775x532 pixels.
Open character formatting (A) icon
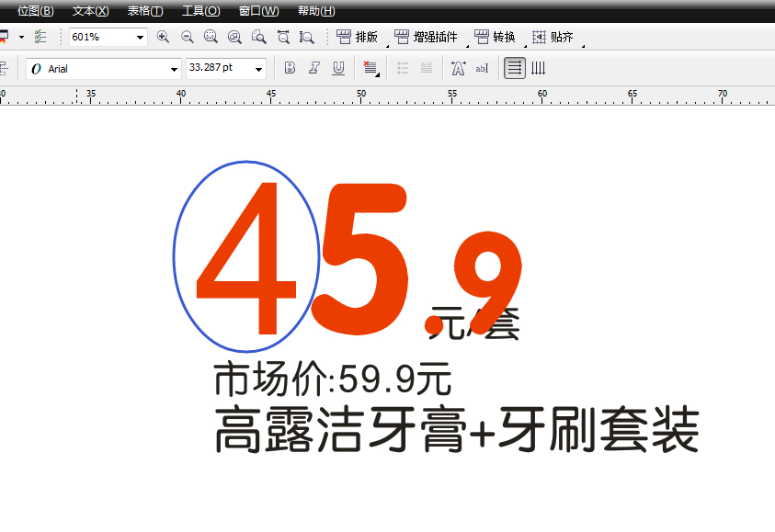click(458, 68)
